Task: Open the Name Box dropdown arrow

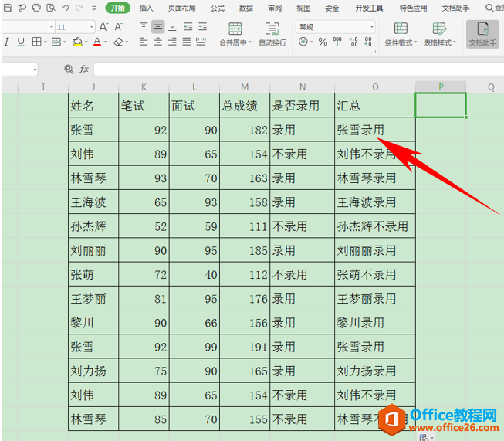Action: pos(35,70)
